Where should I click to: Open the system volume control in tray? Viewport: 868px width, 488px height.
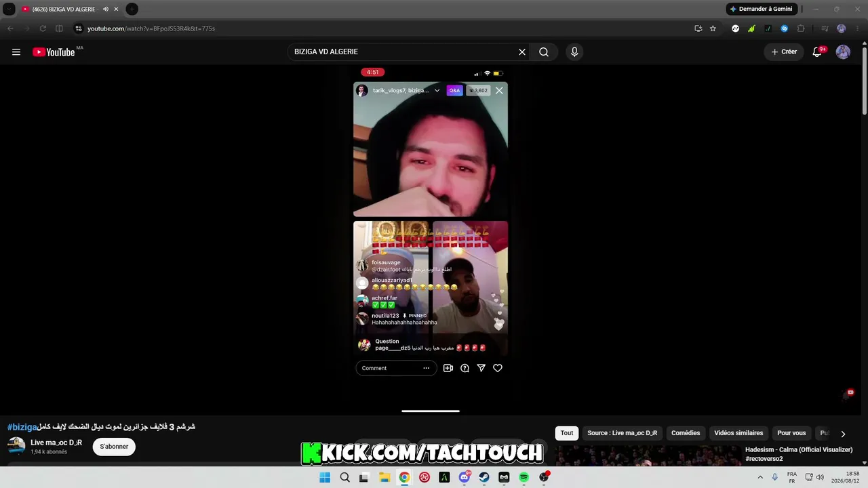click(x=820, y=477)
